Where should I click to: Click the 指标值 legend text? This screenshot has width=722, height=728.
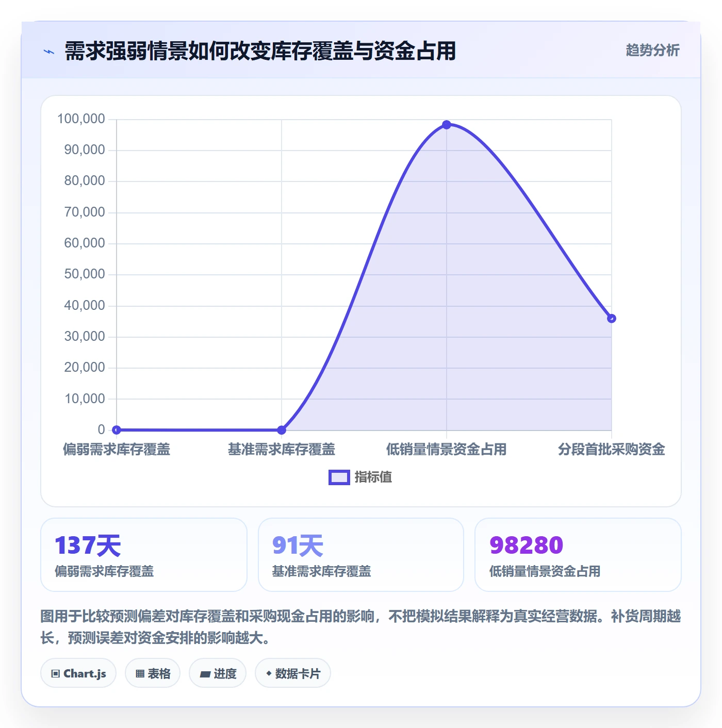(x=373, y=477)
